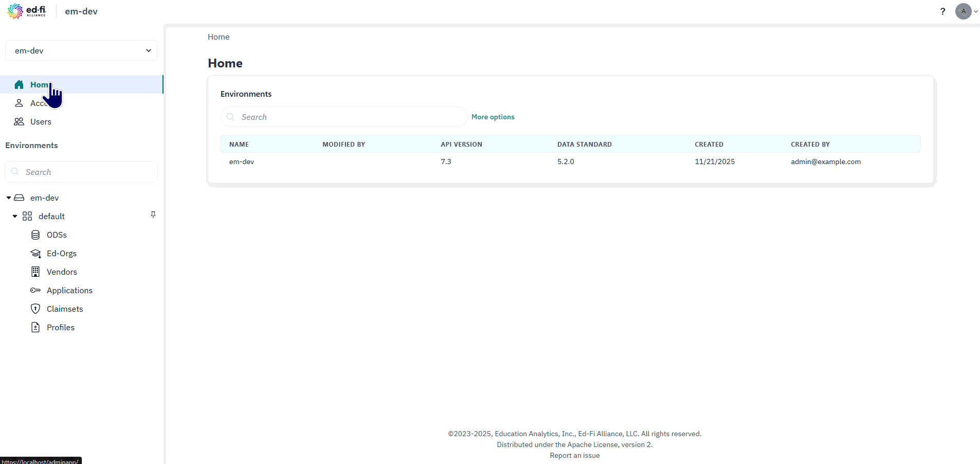
Task: Open Vendors via its building icon
Action: 35,272
